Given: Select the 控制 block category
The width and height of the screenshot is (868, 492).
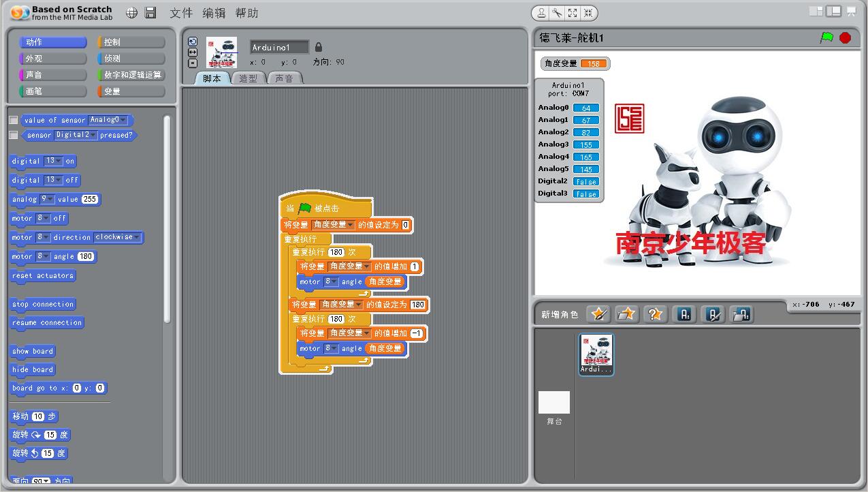Looking at the screenshot, I should 131,42.
